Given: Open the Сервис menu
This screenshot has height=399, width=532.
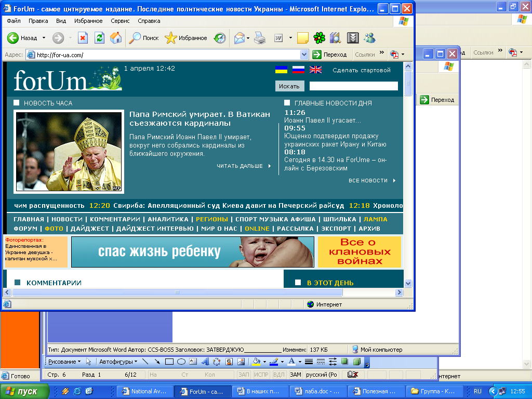Looking at the screenshot, I should 120,21.
